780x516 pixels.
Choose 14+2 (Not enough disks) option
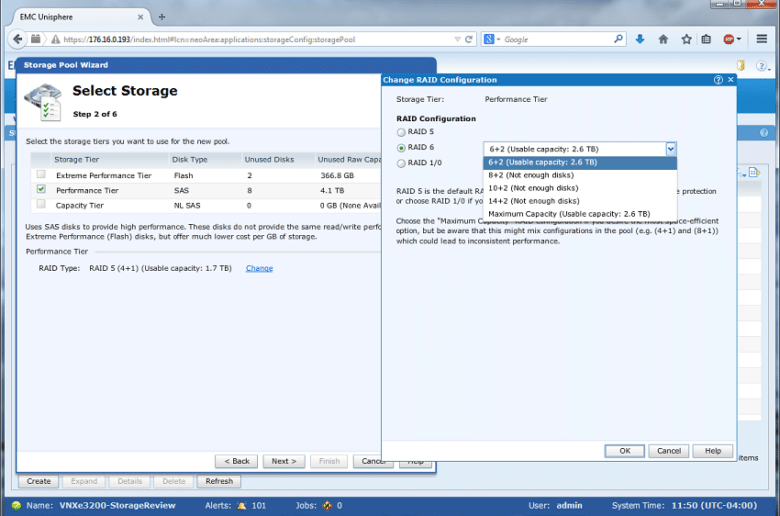(580, 201)
